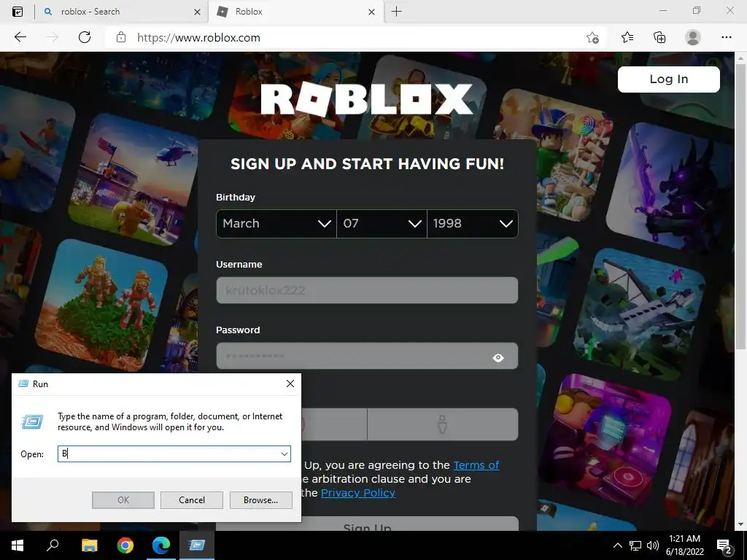Toggle password visibility eye icon
Image resolution: width=747 pixels, height=560 pixels.
498,357
